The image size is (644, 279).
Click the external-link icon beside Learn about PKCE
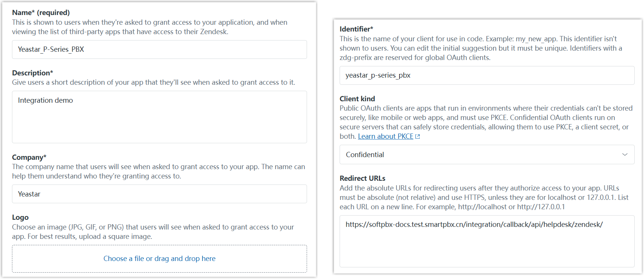click(418, 137)
